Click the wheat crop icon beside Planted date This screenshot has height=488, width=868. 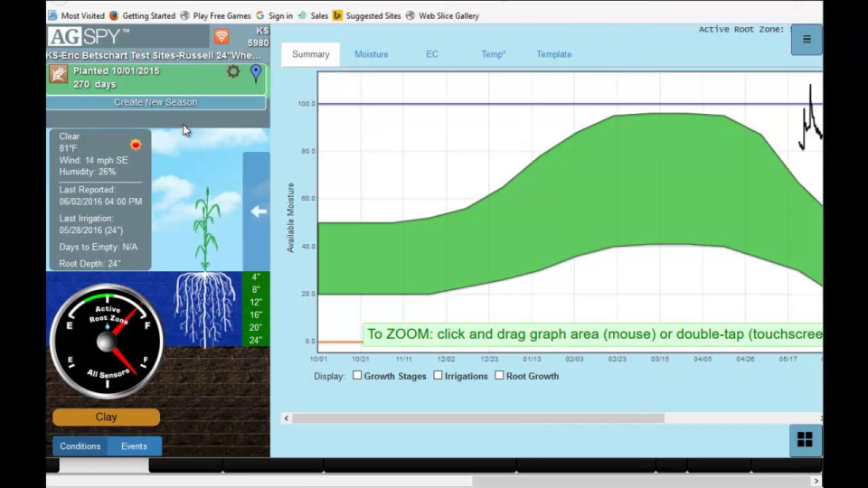(58, 74)
